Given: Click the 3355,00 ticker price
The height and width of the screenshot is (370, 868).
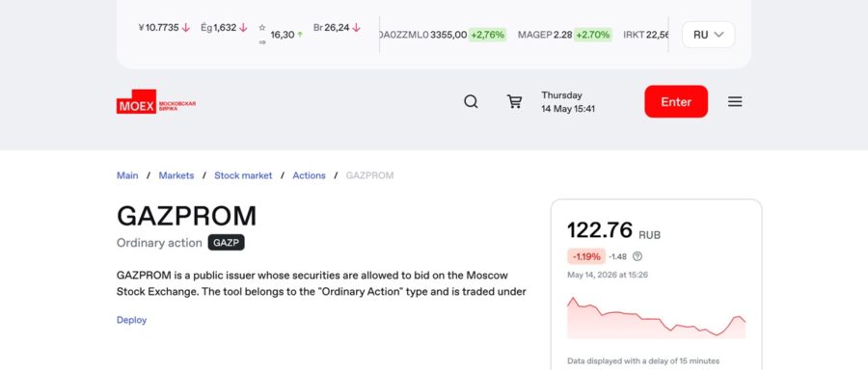Looking at the screenshot, I should click(448, 35).
